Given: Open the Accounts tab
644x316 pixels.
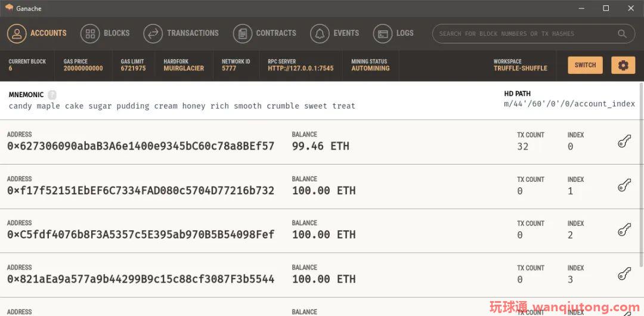Looking at the screenshot, I should click(37, 33).
